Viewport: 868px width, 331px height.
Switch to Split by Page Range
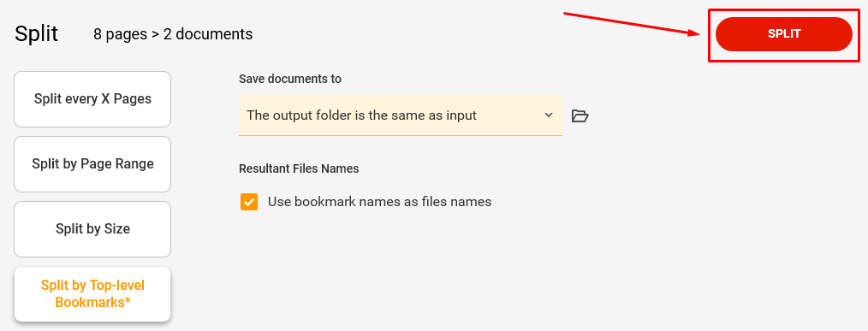(92, 164)
